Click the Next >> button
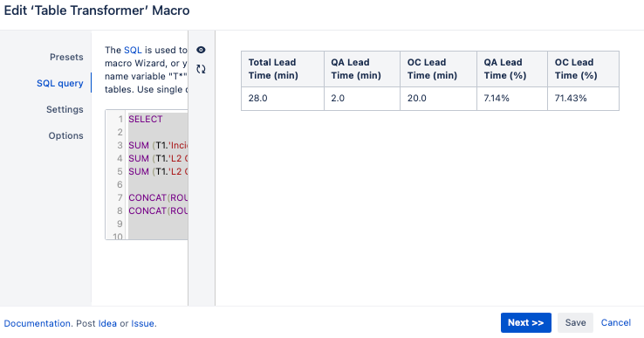This screenshot has height=338, width=644. (525, 323)
